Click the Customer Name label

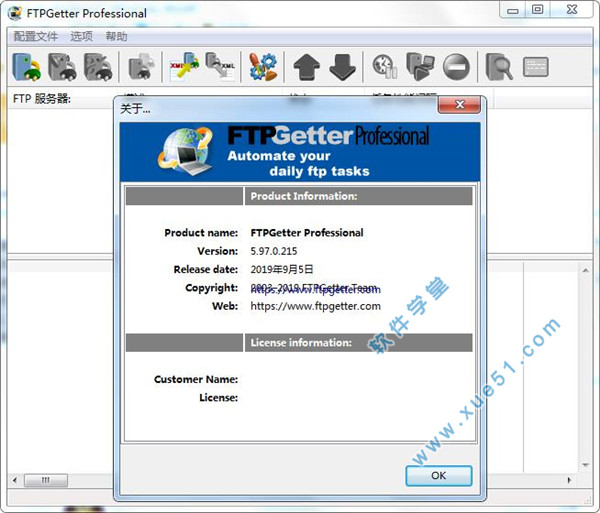(x=196, y=379)
